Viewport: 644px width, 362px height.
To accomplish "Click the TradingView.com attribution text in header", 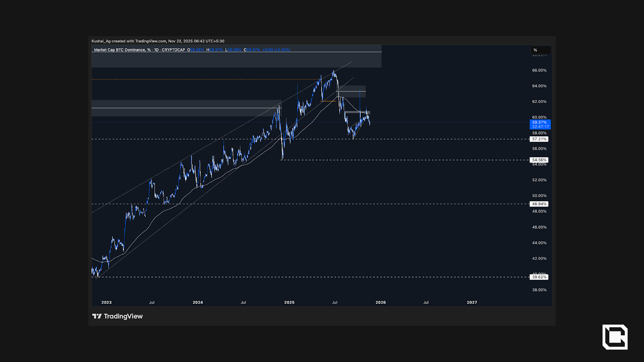I will [x=151, y=41].
